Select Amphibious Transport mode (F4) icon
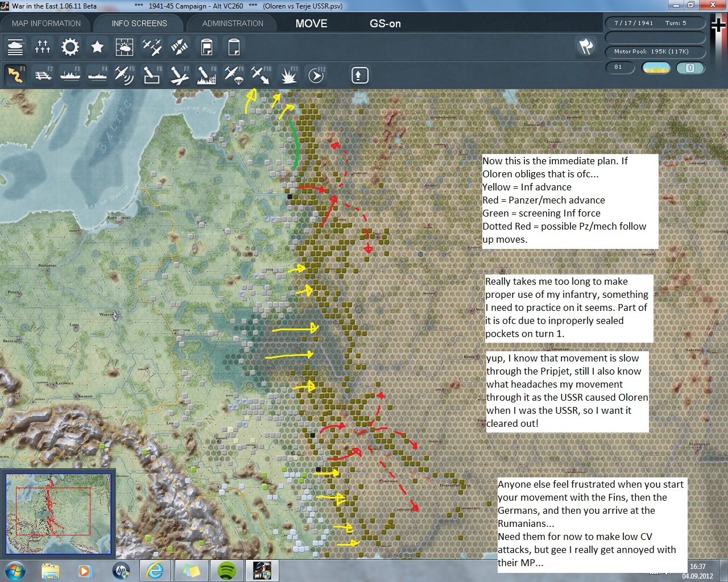This screenshot has width=728, height=582. pyautogui.click(x=97, y=75)
